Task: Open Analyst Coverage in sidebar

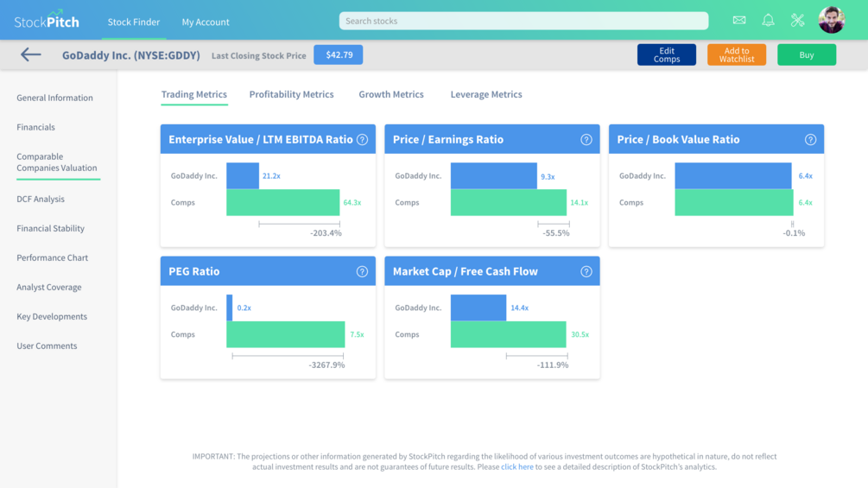Action: [x=48, y=287]
